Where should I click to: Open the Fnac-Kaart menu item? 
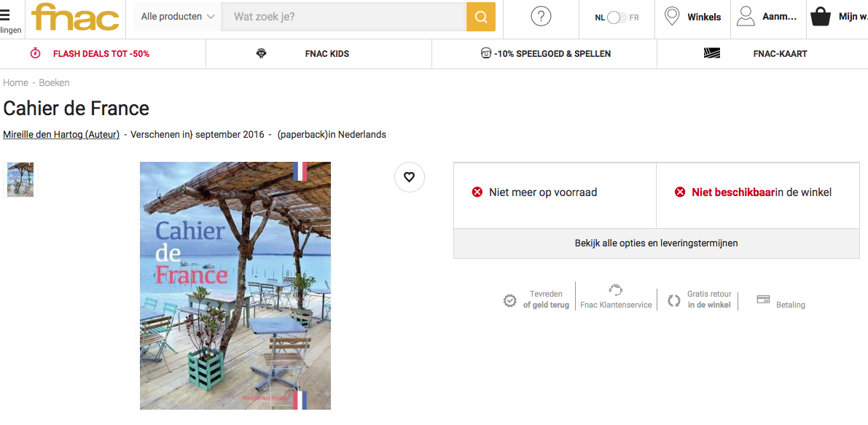(780, 54)
